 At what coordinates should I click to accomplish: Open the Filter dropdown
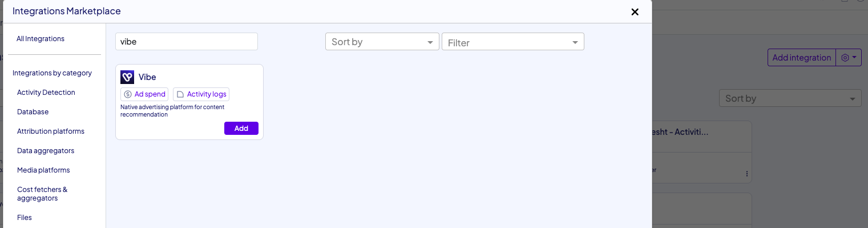click(x=513, y=42)
